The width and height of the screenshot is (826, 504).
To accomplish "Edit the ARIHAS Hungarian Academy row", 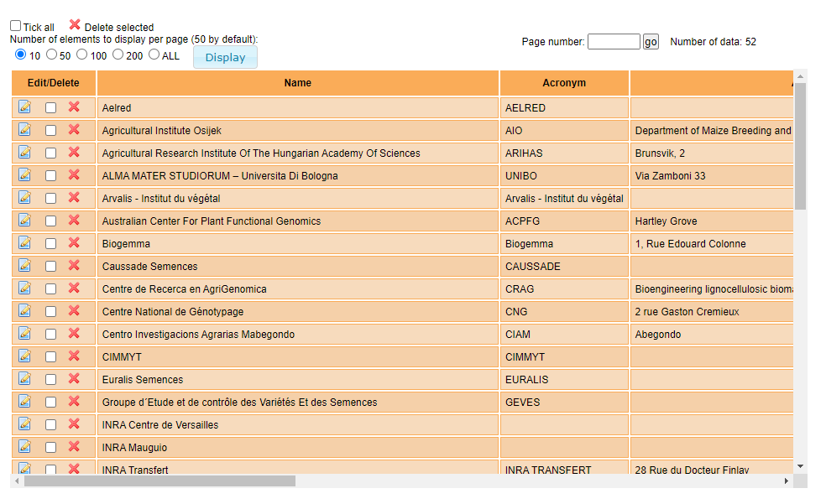I will [24, 152].
